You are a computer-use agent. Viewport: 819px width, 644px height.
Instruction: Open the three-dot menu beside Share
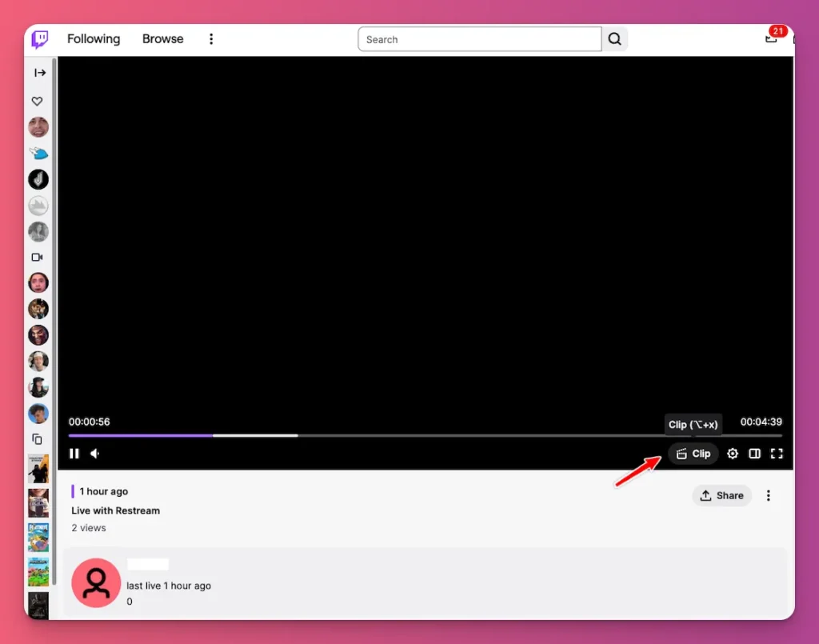point(768,495)
